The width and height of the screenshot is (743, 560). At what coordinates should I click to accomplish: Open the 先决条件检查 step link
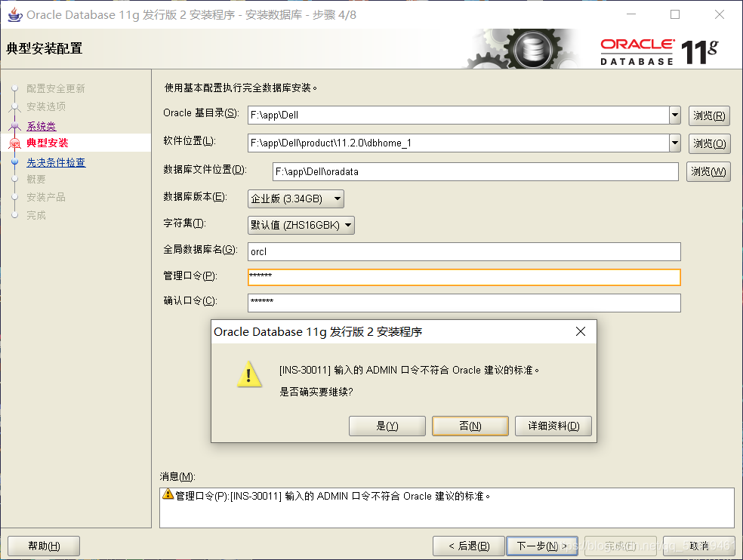point(56,162)
